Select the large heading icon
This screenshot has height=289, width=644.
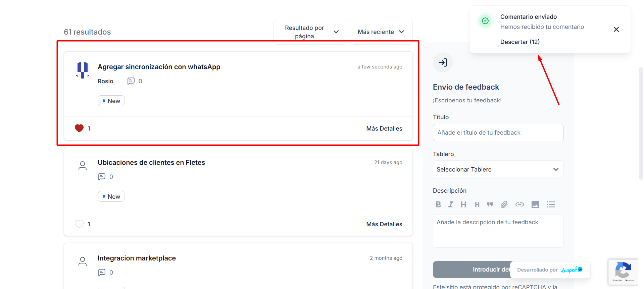pyautogui.click(x=463, y=204)
